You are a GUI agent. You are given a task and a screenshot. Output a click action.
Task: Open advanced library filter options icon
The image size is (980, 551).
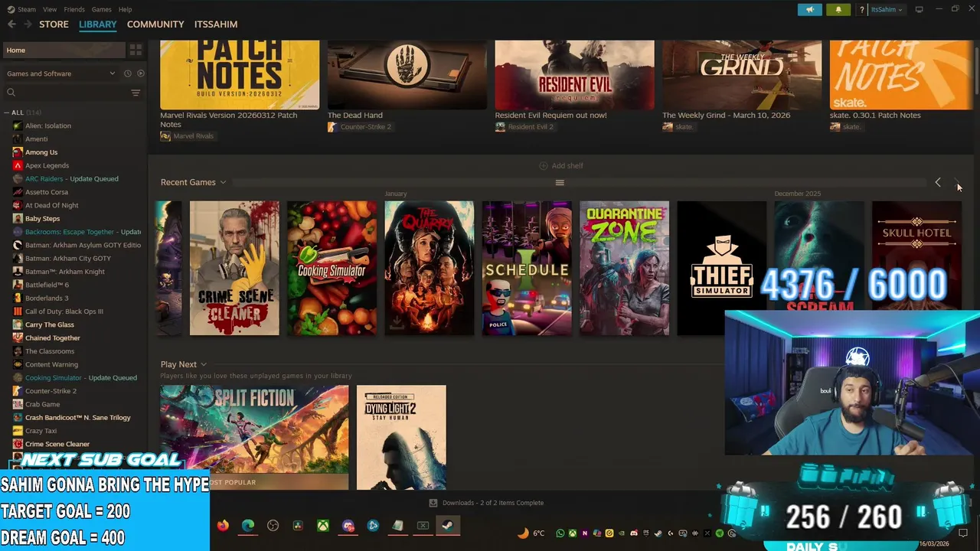point(136,93)
